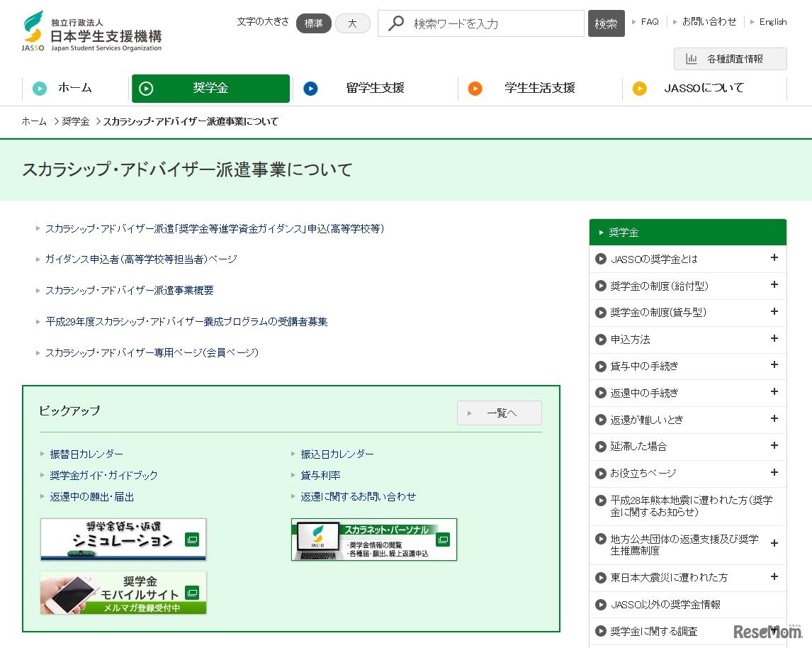Open 奨学金モバイルサイト via its banner icon
The height and width of the screenshot is (648, 812).
pos(123,593)
